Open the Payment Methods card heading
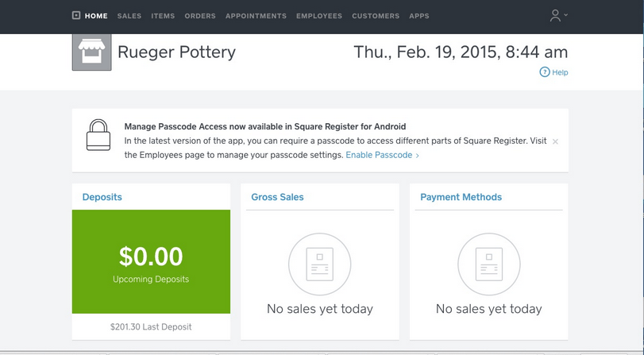The width and height of the screenshot is (644, 355). click(x=461, y=197)
